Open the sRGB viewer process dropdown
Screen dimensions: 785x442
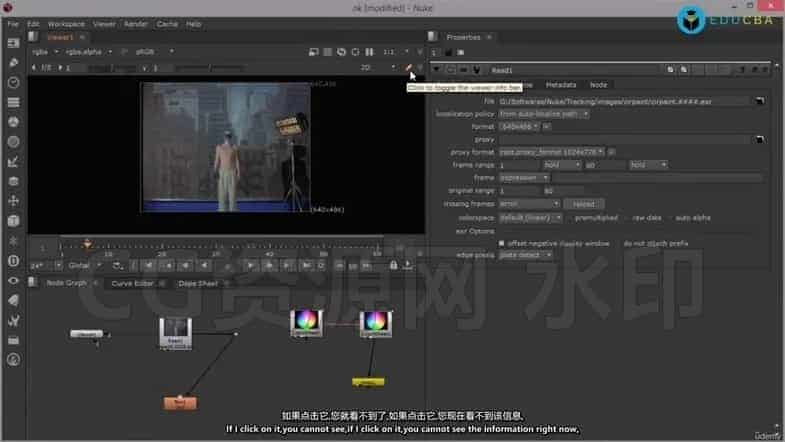coord(154,52)
